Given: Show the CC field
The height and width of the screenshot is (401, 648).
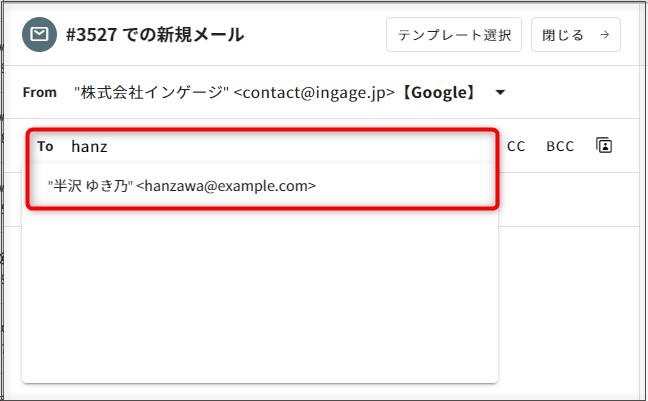Looking at the screenshot, I should pos(516,146).
